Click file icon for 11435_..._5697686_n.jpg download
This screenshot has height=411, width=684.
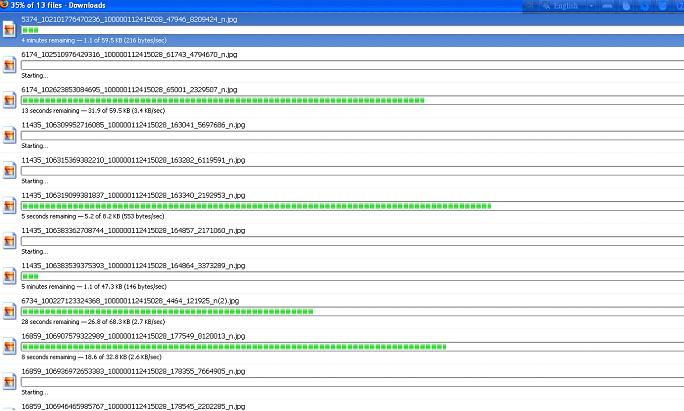coord(9,136)
